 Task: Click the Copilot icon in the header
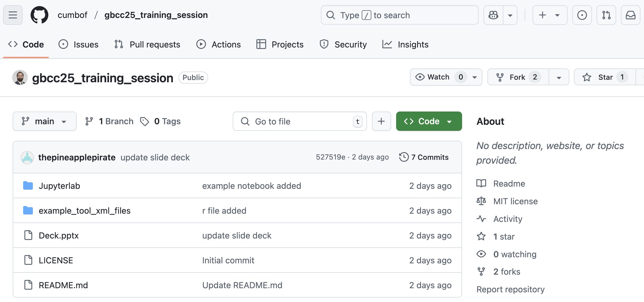pos(493,15)
